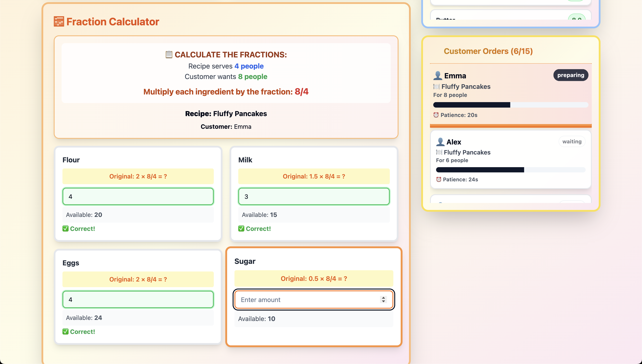This screenshot has height=364, width=642.
Task: Click Emma's customer avatar icon
Action: (x=438, y=76)
